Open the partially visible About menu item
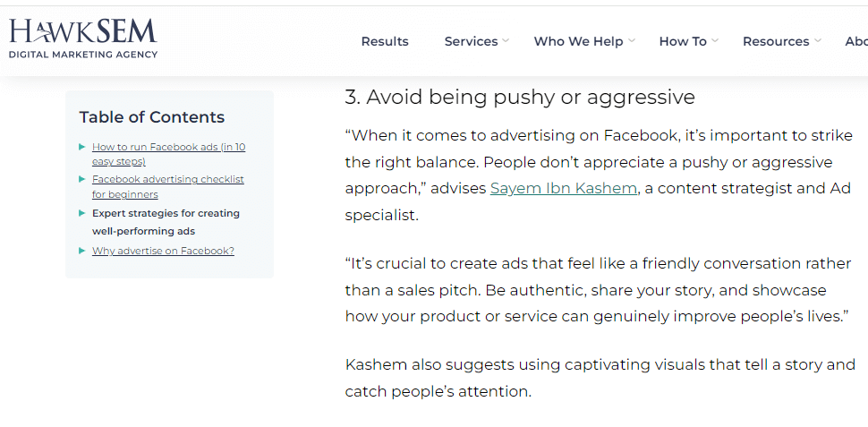 click(x=855, y=41)
